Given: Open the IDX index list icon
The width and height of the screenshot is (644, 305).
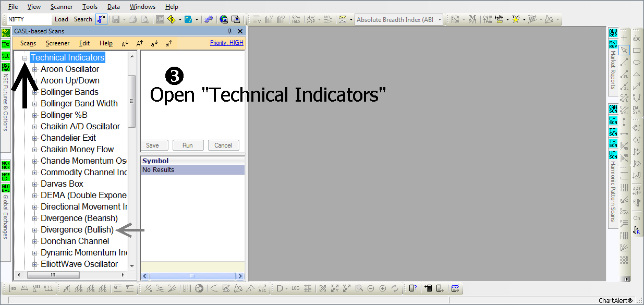Looking at the screenshot, I should coord(6,44).
